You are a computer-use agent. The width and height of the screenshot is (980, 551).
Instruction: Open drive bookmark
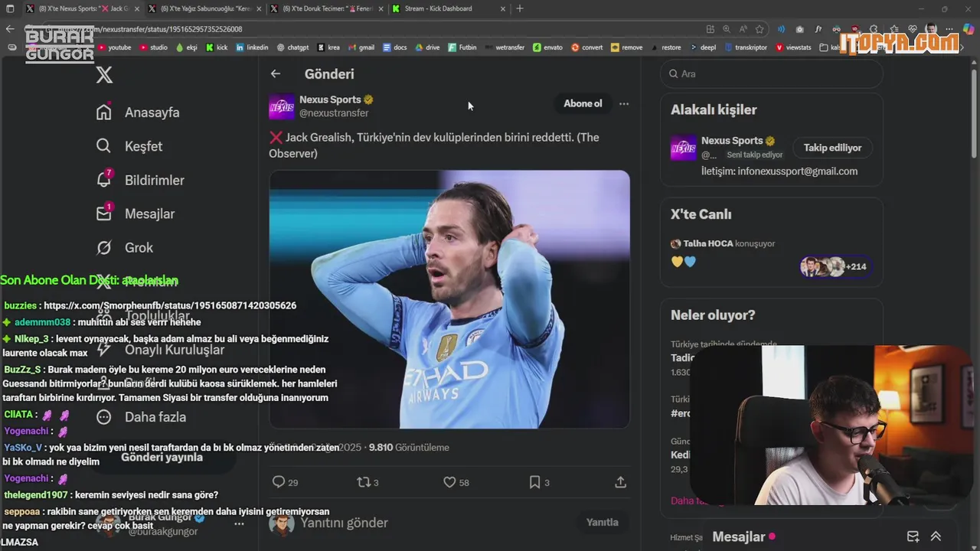pyautogui.click(x=427, y=47)
